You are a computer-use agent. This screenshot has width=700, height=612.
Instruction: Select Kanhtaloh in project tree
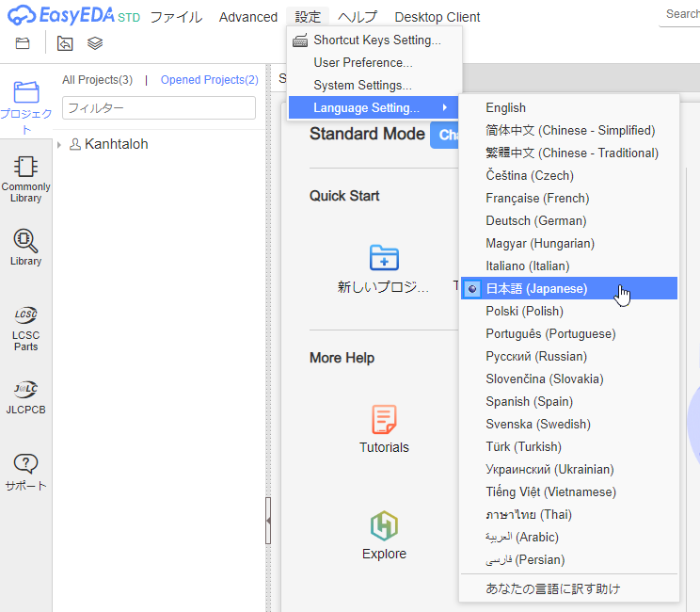click(116, 144)
